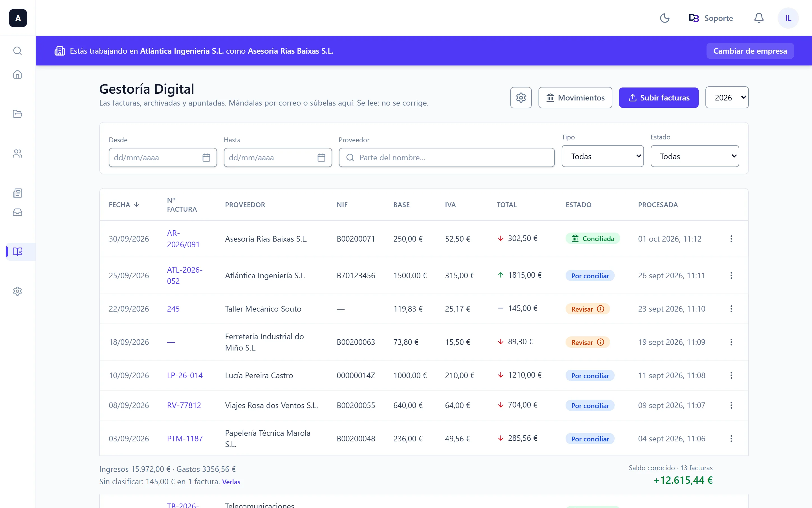Open row menu for Asesoría Rías Baixas invoice
The height and width of the screenshot is (508, 812).
coord(731,239)
